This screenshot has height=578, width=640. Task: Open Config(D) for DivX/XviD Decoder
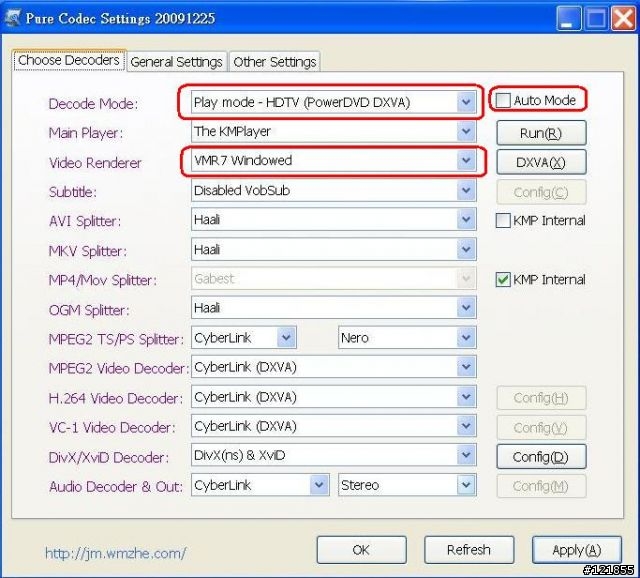(x=541, y=457)
